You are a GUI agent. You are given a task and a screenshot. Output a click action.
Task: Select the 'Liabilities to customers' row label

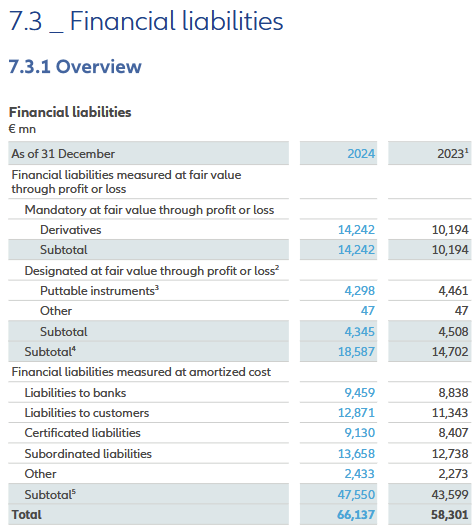coord(87,413)
